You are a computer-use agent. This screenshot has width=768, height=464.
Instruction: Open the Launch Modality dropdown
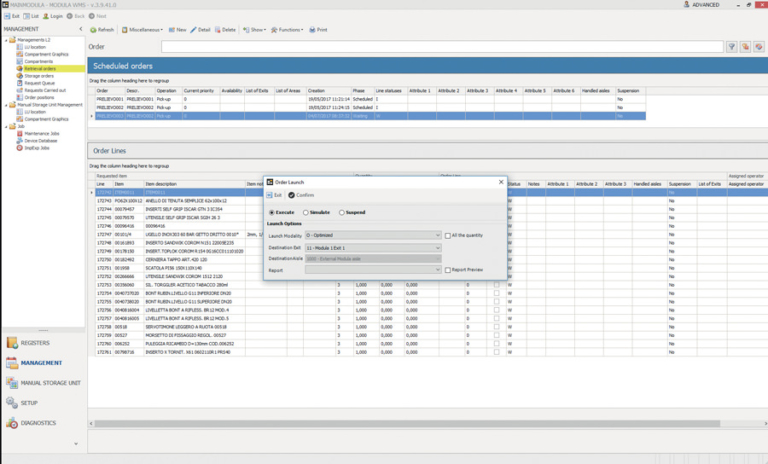[373, 235]
